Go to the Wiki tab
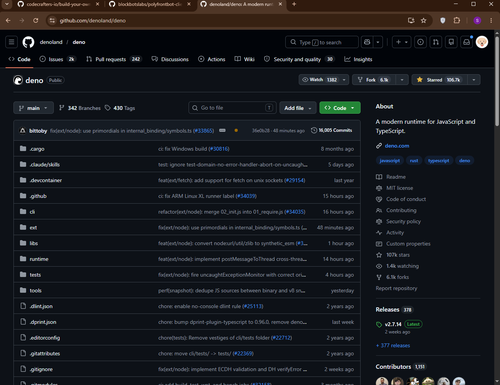 244,59
